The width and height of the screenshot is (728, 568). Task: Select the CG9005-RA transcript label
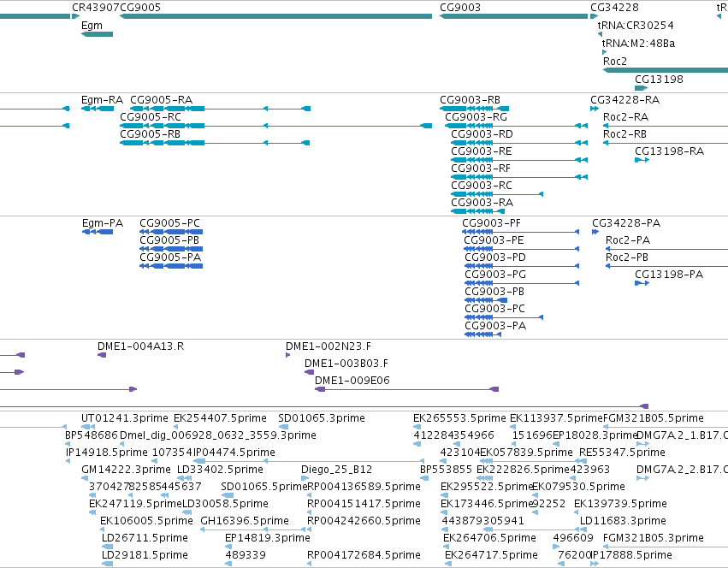161,100
